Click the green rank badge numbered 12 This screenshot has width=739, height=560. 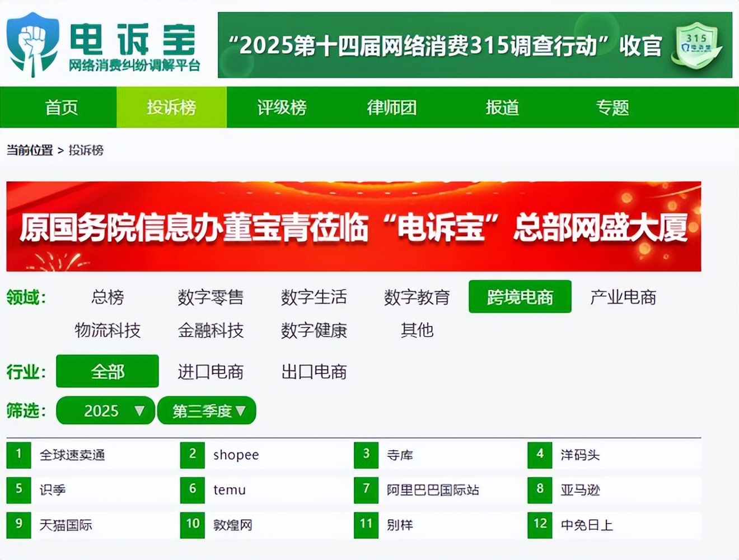(x=540, y=525)
